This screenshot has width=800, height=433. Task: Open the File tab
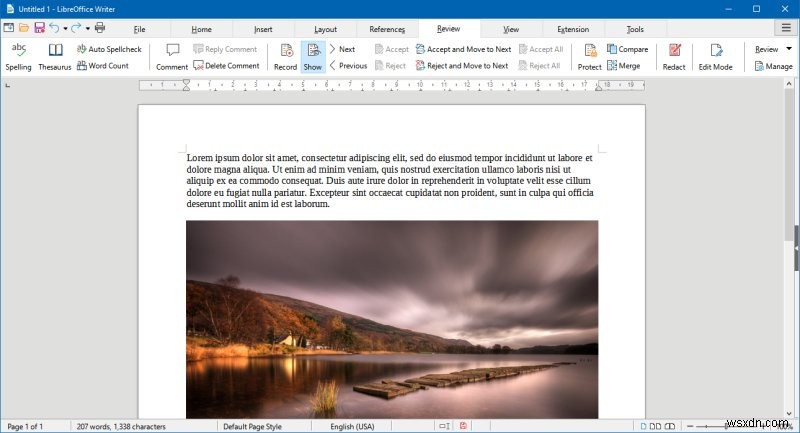point(139,29)
